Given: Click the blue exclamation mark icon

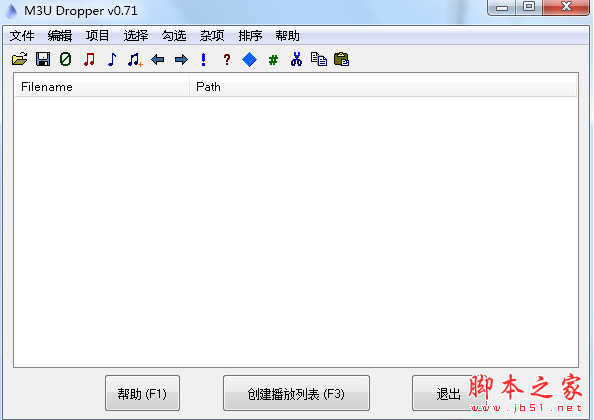Looking at the screenshot, I should [x=203, y=59].
